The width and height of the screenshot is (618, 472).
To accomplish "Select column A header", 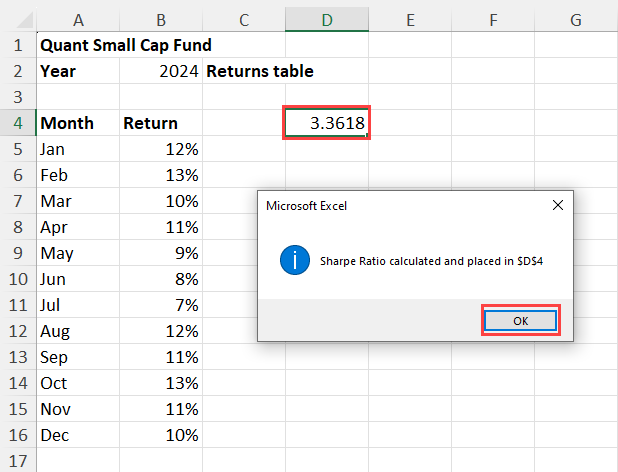I will pyautogui.click(x=78, y=20).
